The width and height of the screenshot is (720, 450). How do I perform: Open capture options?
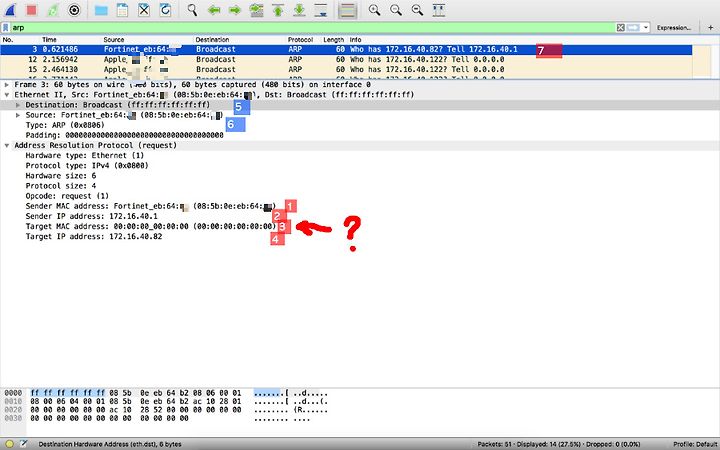coord(74,10)
